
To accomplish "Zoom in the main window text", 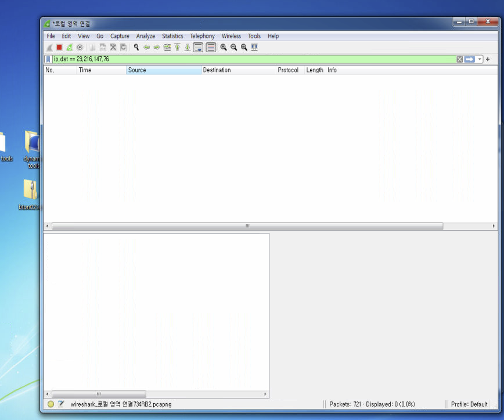I will click(224, 48).
